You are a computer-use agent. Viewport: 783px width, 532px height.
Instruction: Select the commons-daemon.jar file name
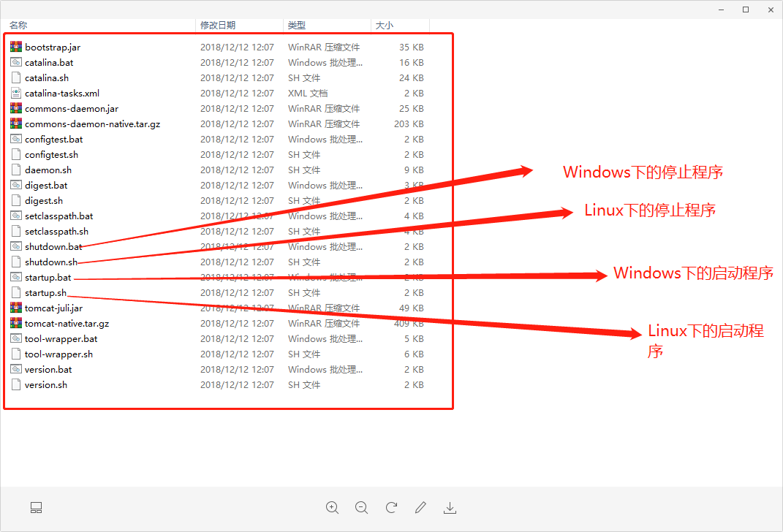[72, 108]
